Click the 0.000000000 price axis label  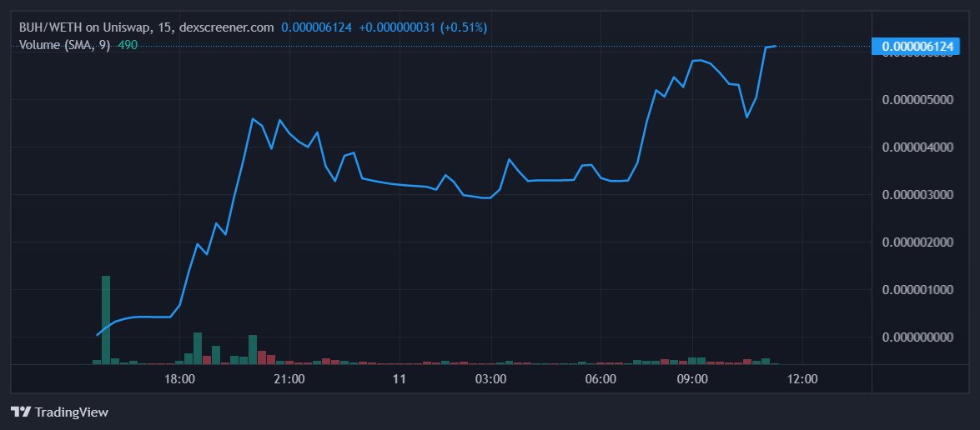coord(917,337)
